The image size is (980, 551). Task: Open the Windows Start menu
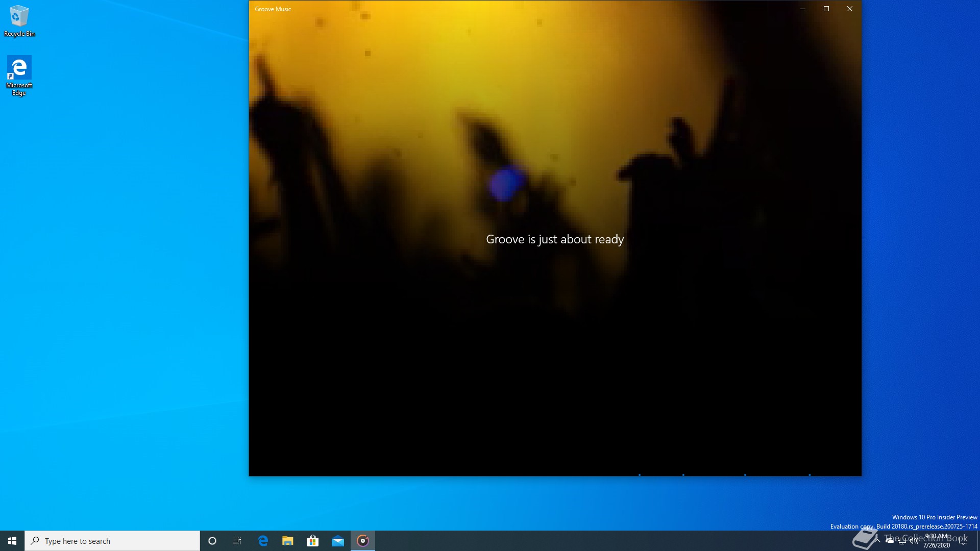click(x=12, y=541)
